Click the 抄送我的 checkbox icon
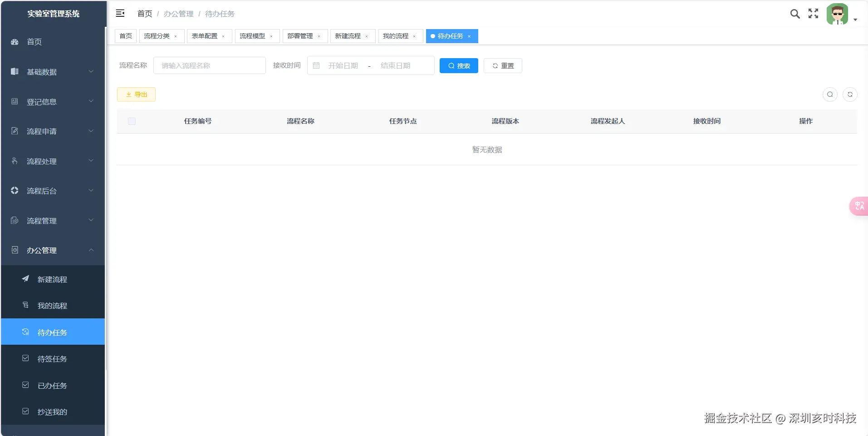 [25, 411]
